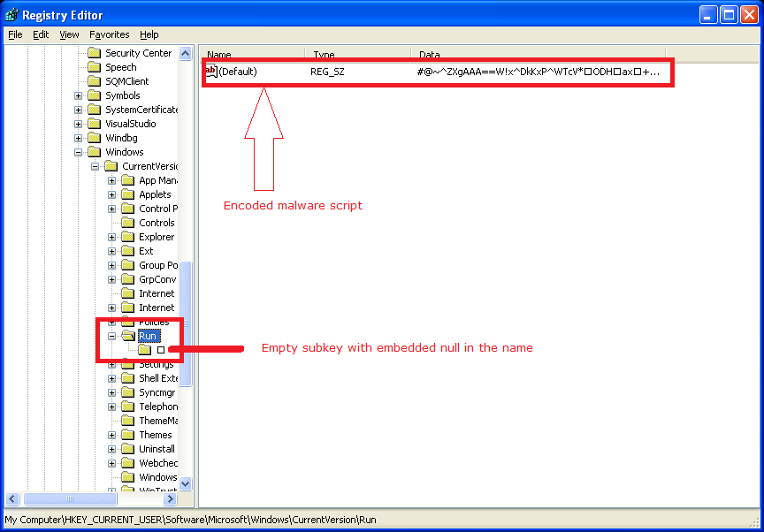This screenshot has width=764, height=532.
Task: Expand the Explorer key node
Action: point(112,237)
